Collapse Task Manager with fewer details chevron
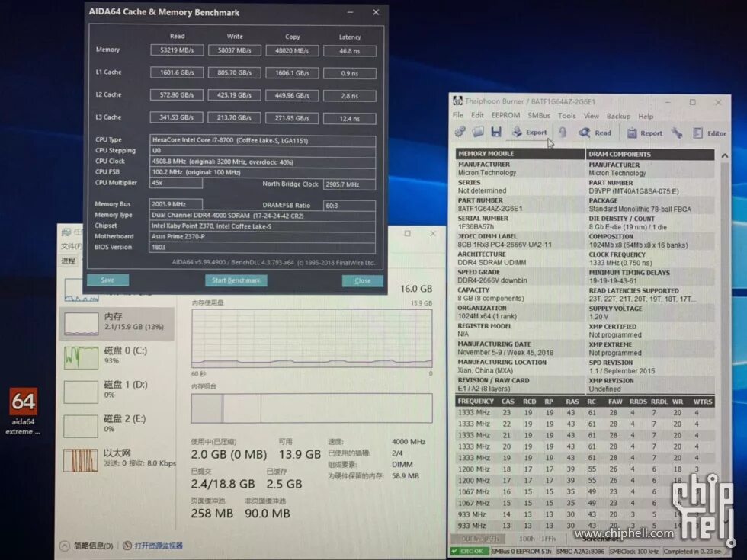 click(64, 546)
